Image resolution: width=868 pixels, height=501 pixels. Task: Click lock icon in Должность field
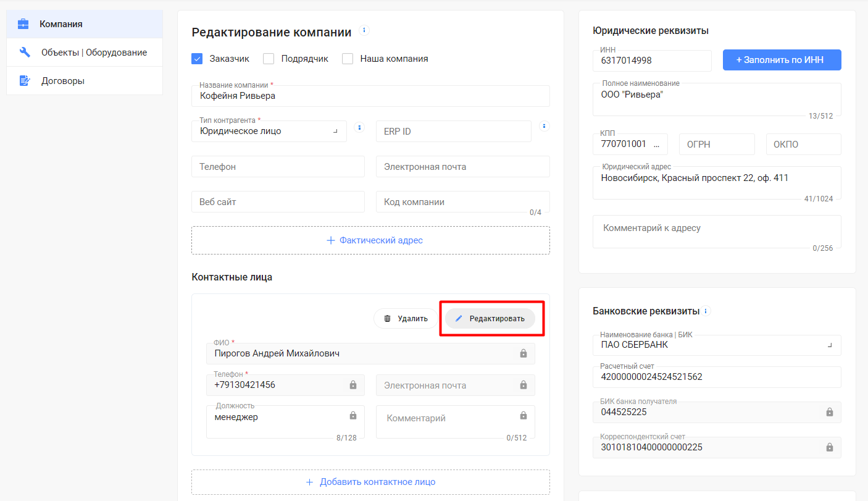click(x=353, y=416)
